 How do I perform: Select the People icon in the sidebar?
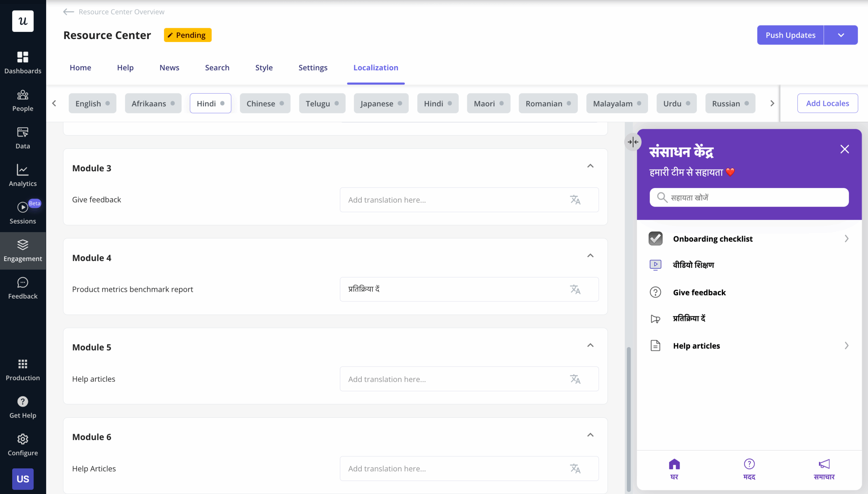23,95
